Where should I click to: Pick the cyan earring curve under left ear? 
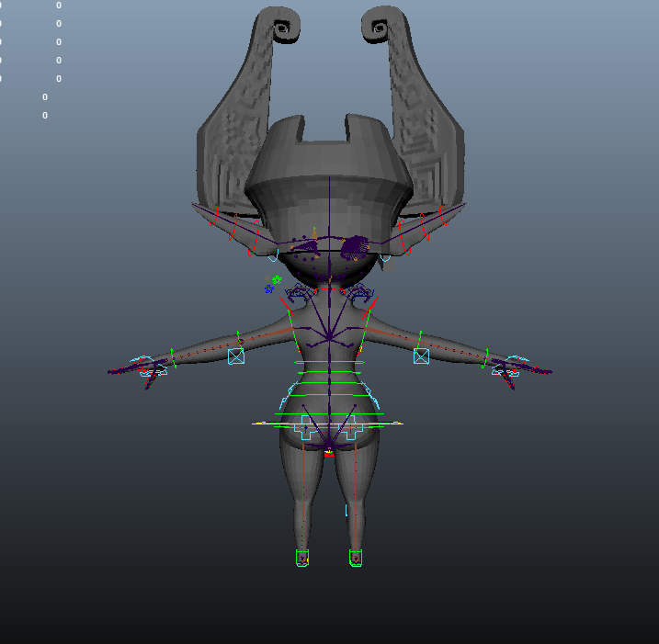(x=273, y=255)
